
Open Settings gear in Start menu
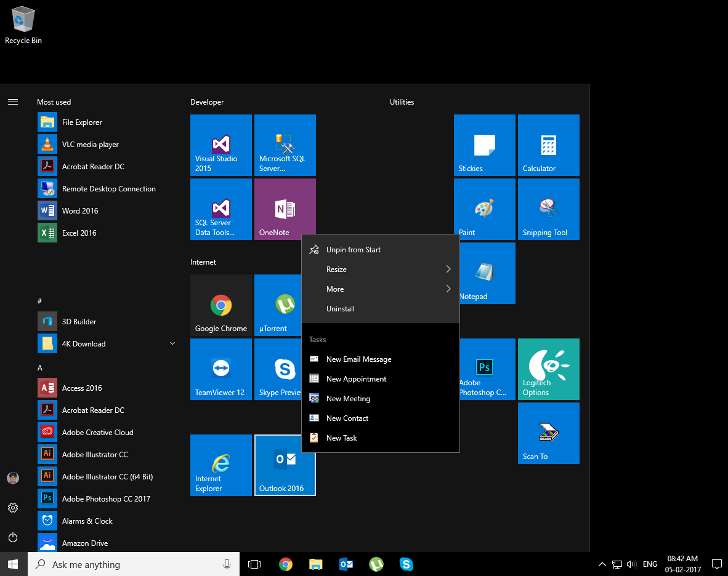(13, 508)
